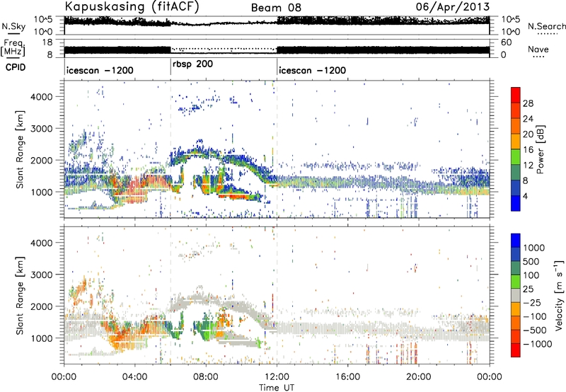This screenshot has height=392, width=566.
Task: Click the 'N.Sky' axis label
Action: pos(13,26)
